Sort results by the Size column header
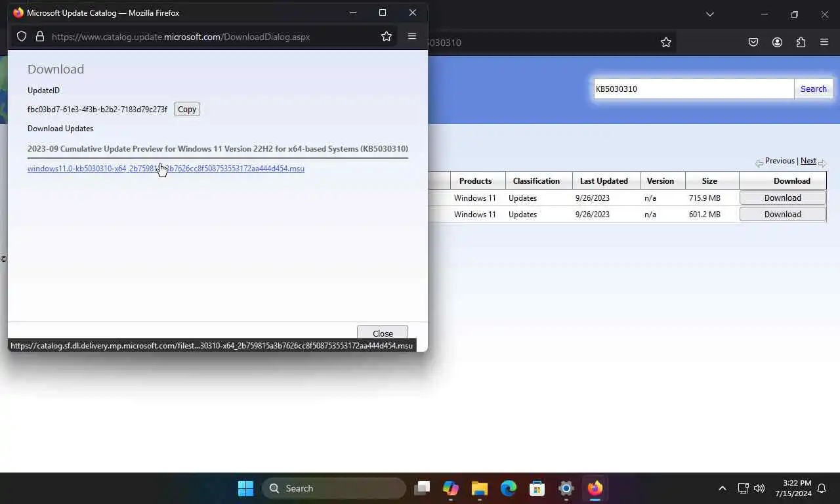Screen dimensions: 840x504 [709, 181]
